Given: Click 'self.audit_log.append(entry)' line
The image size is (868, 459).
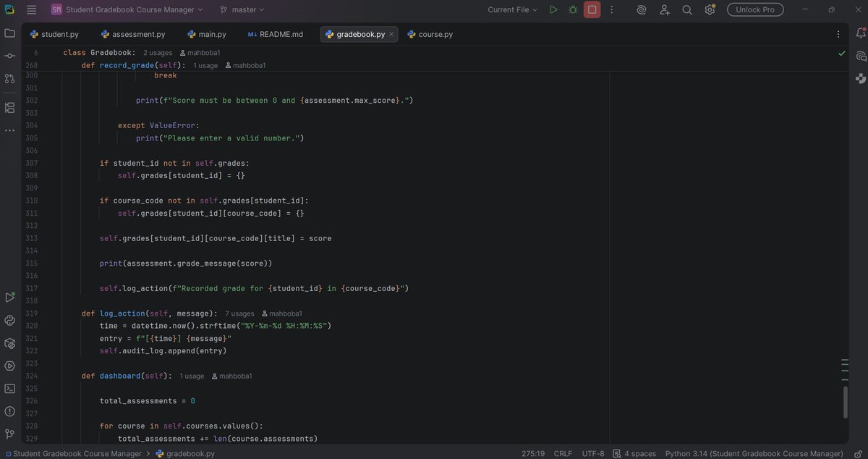Looking at the screenshot, I should 163,350.
